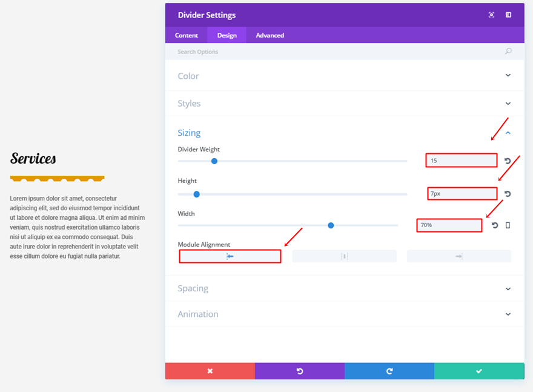The height and width of the screenshot is (392, 533).
Task: Select center module alignment
Action: (x=344, y=256)
